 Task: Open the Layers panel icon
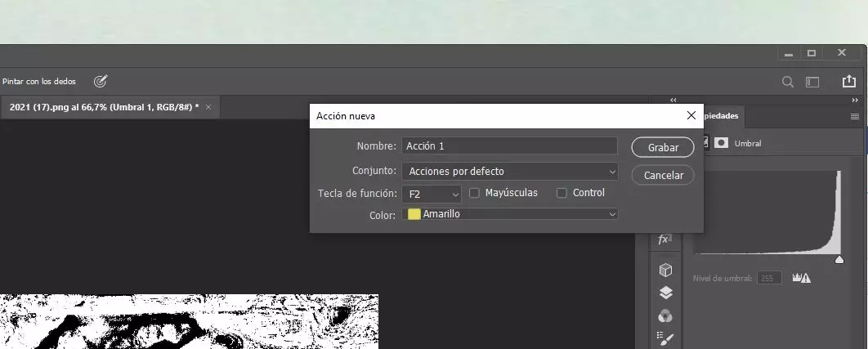coord(665,293)
